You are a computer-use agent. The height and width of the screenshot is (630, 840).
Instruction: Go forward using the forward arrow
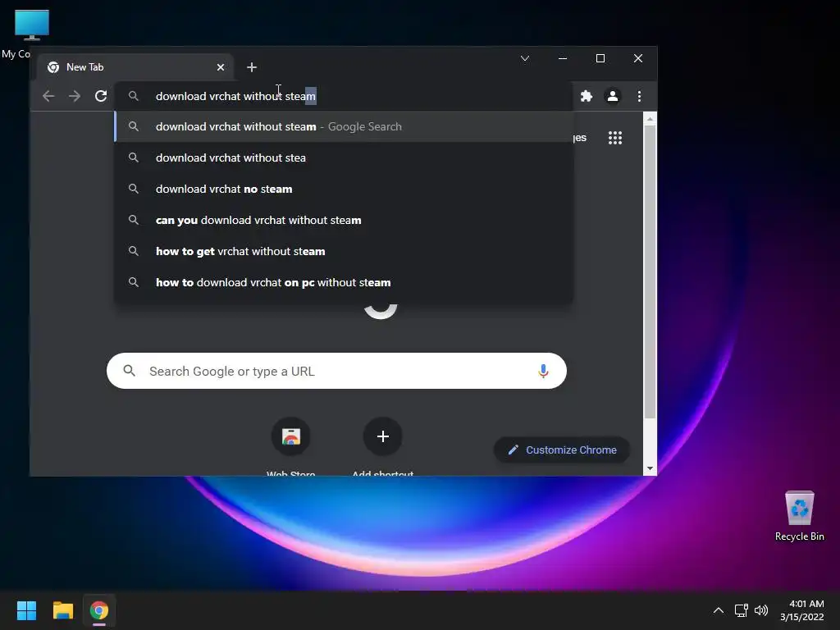(75, 97)
